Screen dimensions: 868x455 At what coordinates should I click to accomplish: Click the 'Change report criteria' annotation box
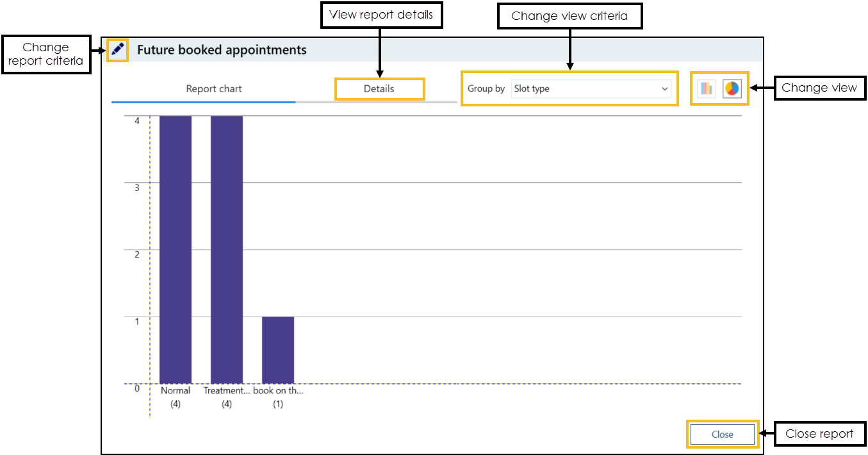coord(46,54)
